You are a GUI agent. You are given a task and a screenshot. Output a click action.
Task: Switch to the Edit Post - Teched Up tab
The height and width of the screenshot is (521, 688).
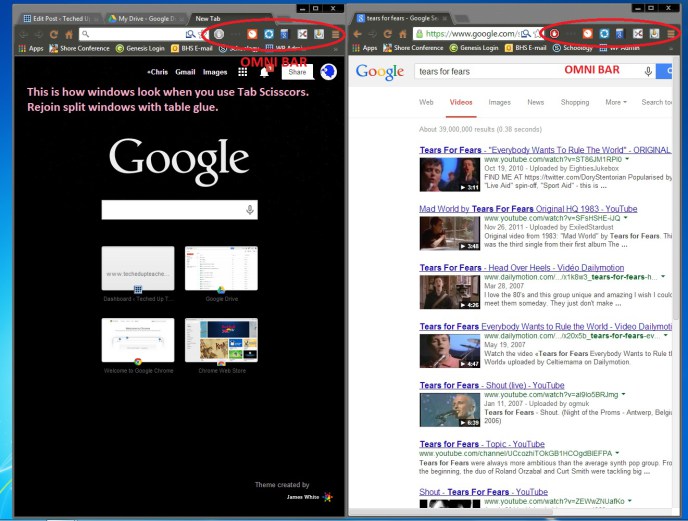click(58, 18)
